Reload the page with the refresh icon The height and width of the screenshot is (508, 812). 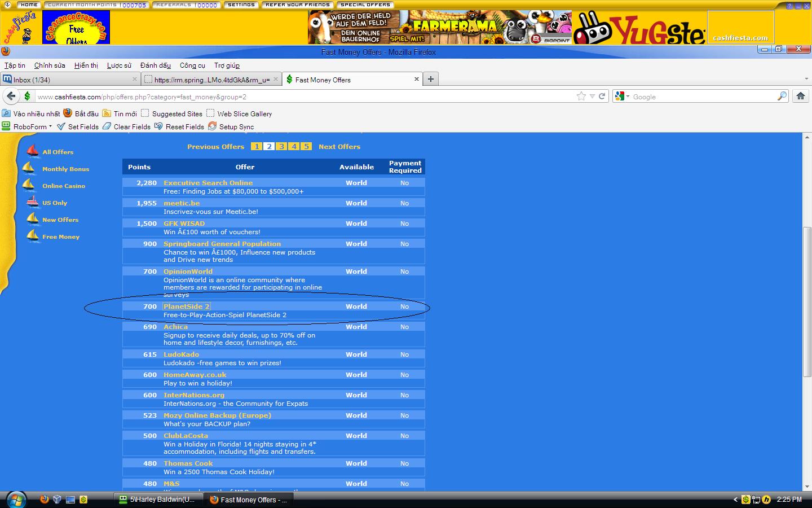click(602, 97)
